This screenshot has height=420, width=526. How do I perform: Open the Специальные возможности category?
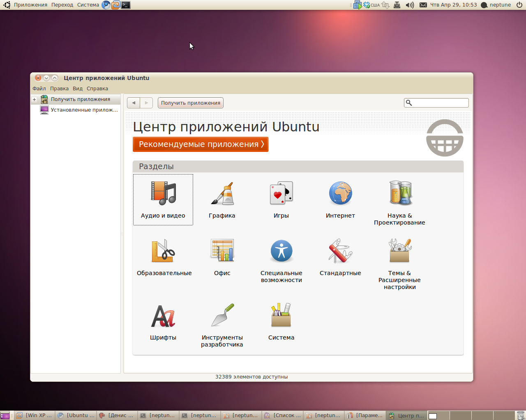(281, 261)
